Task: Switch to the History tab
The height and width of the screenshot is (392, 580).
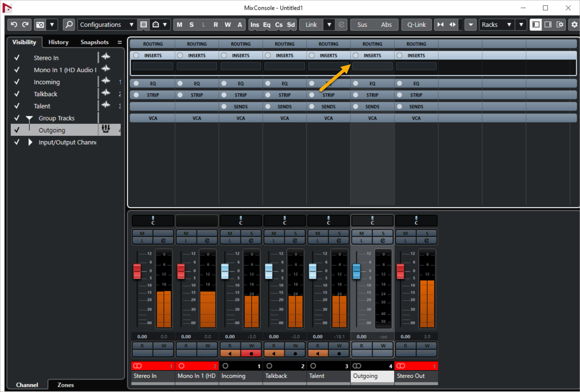Action: click(58, 42)
